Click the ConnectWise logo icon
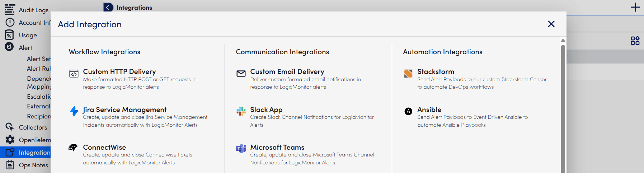 73,148
